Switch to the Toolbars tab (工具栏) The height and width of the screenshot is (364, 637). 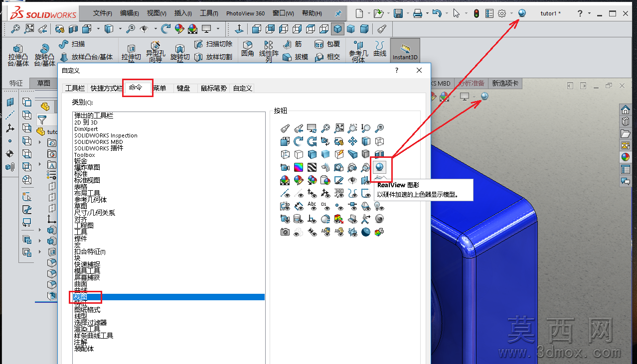[x=75, y=88]
